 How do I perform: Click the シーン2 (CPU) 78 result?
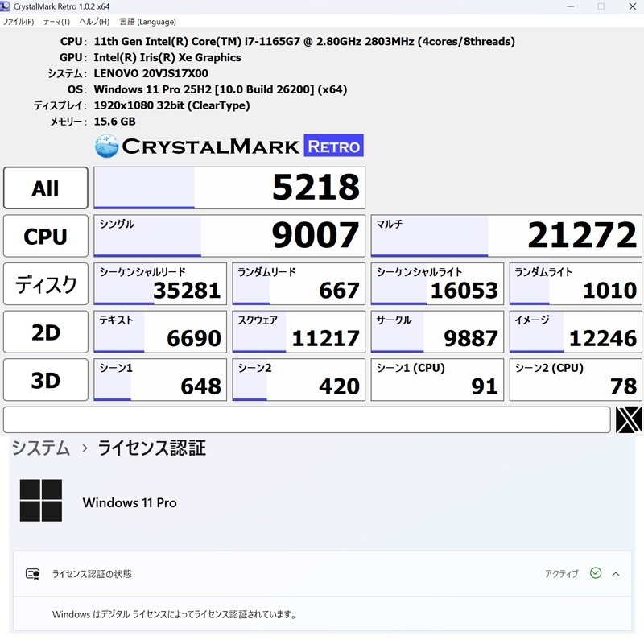576,380
